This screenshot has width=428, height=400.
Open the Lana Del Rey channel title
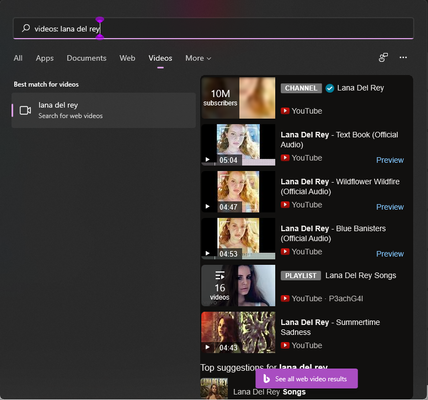click(x=361, y=88)
